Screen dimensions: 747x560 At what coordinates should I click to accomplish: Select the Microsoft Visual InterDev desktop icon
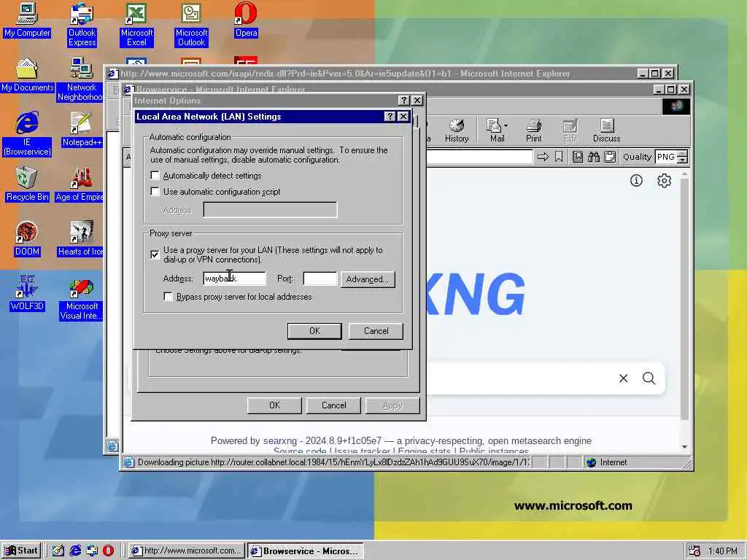[81, 298]
